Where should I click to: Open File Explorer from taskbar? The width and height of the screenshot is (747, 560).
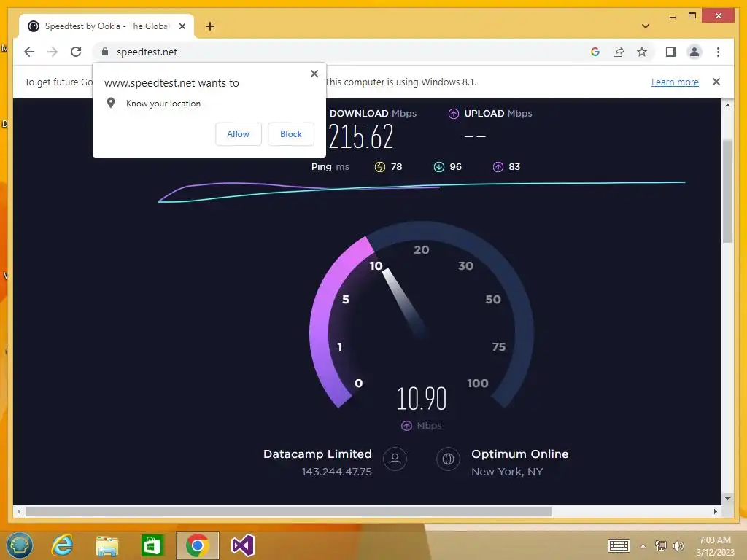pyautogui.click(x=107, y=545)
